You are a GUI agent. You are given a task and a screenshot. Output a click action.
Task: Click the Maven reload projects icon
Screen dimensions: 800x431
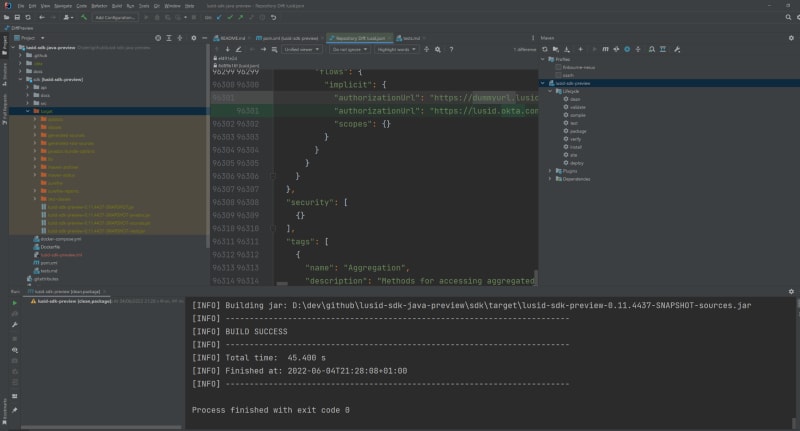click(544, 49)
